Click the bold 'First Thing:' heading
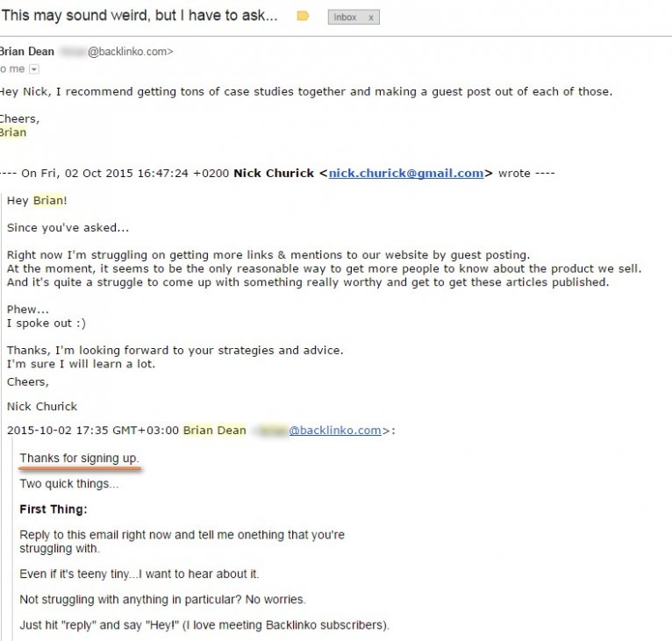This screenshot has width=672, height=641. pos(54,509)
